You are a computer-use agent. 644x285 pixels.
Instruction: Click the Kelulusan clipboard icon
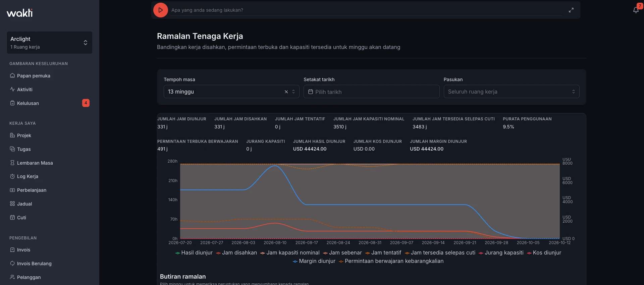pyautogui.click(x=12, y=103)
